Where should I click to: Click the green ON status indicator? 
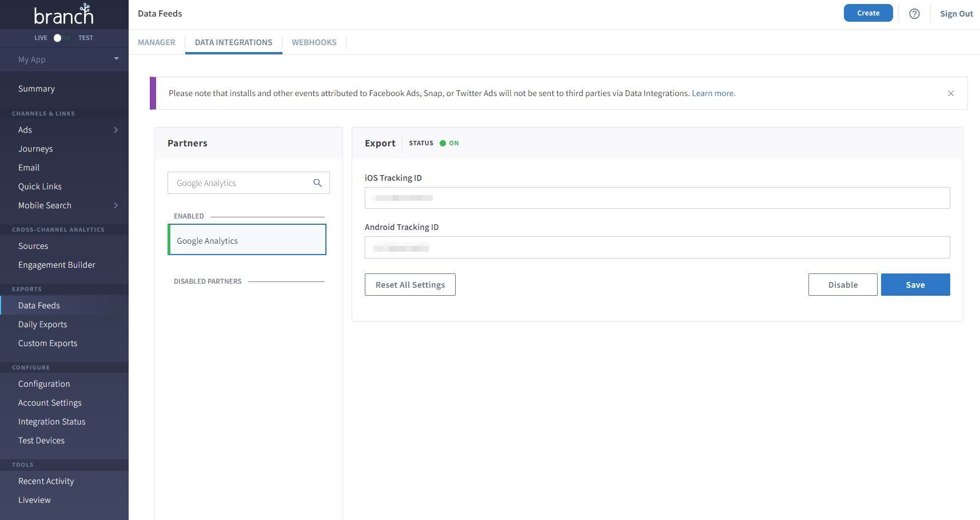click(449, 143)
